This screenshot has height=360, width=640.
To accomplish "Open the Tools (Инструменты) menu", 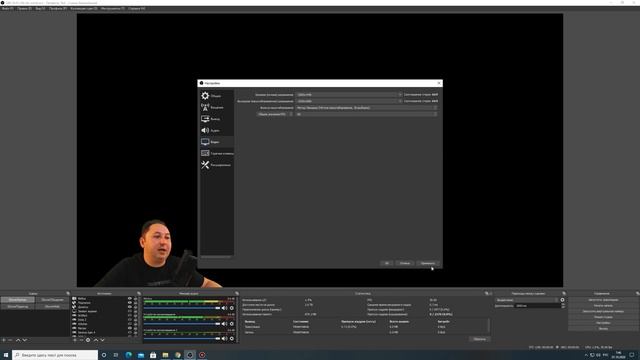I will click(113, 8).
